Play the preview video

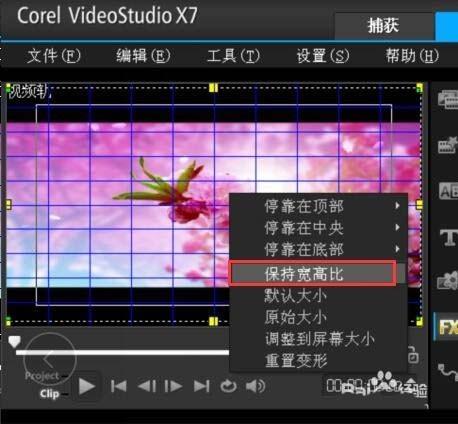point(87,387)
